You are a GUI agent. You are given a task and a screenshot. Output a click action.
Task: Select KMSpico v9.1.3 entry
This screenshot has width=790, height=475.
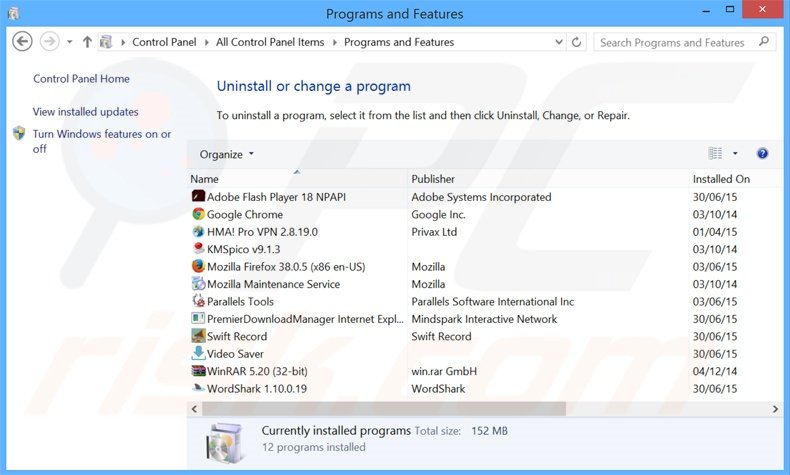243,249
